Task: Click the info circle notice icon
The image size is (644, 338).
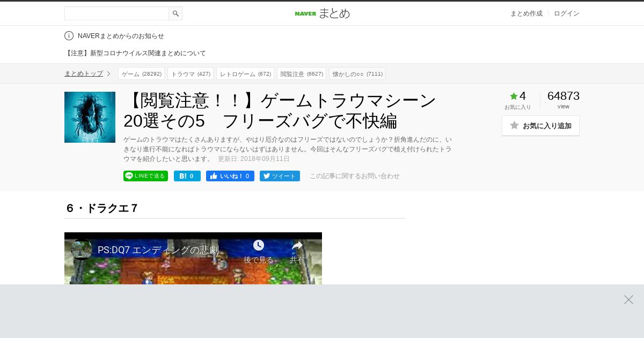Action: click(x=69, y=36)
